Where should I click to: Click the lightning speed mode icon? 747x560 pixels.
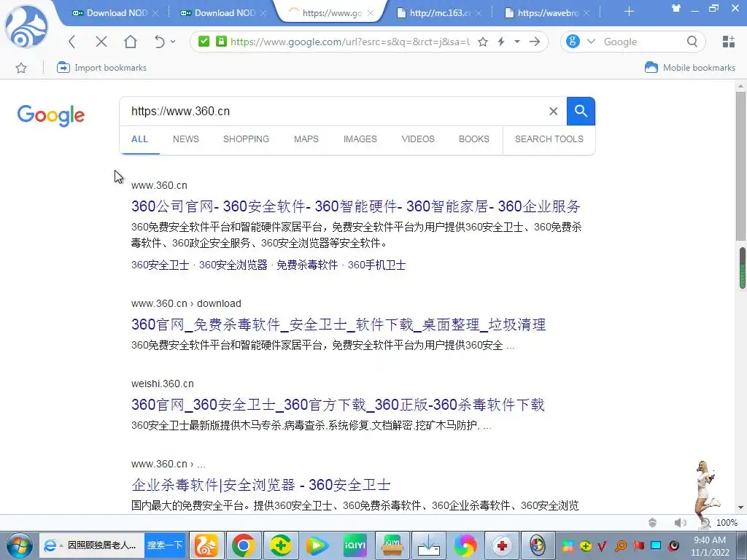(500, 42)
